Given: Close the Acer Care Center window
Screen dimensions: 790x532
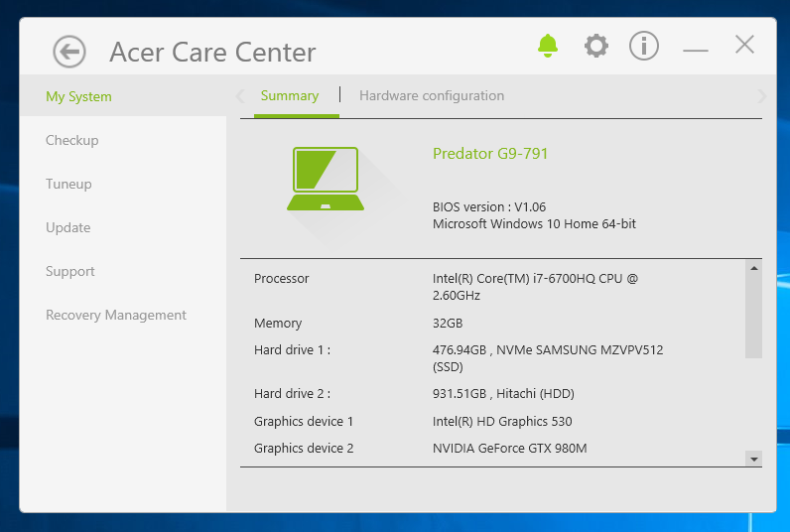Looking at the screenshot, I should [x=744, y=45].
